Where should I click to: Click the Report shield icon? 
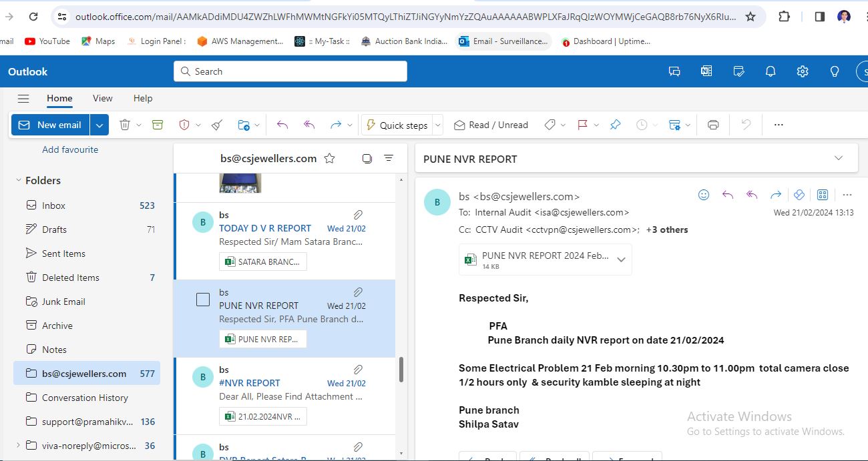[184, 125]
